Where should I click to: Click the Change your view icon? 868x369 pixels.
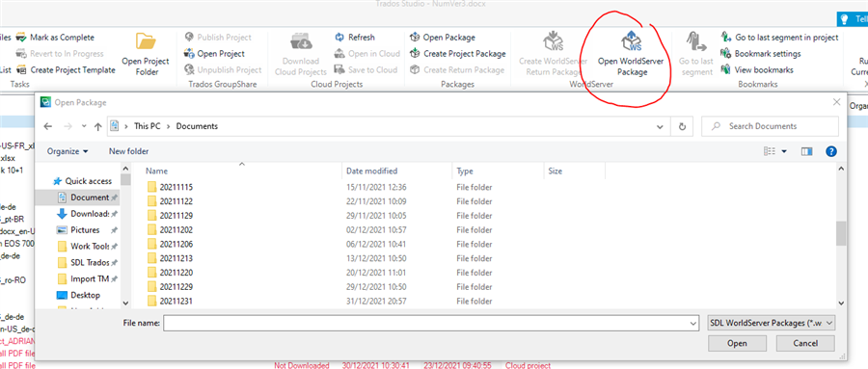tap(770, 151)
